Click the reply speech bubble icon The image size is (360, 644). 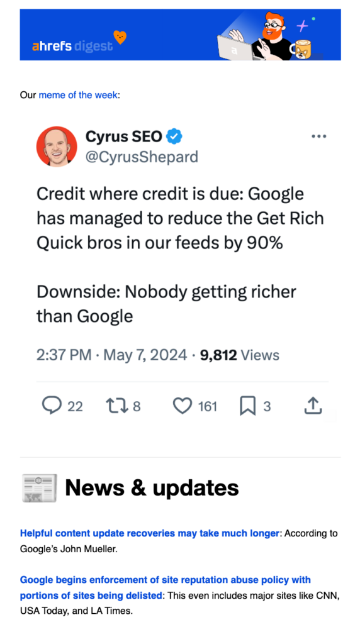point(52,406)
